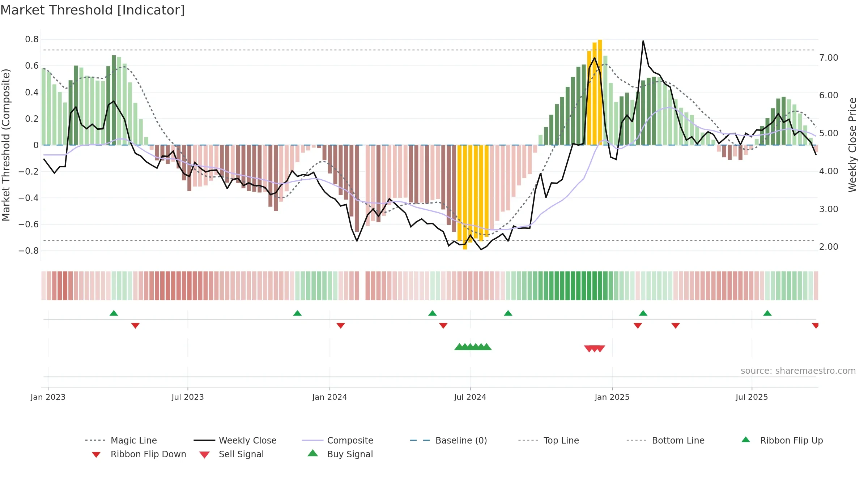Click the 7.00 right axis price label

tap(829, 58)
